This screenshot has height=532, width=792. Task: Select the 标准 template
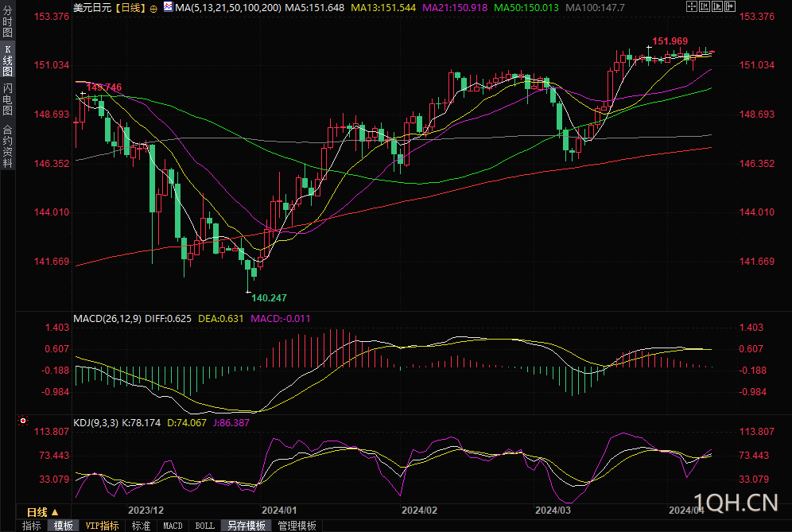[x=141, y=526]
